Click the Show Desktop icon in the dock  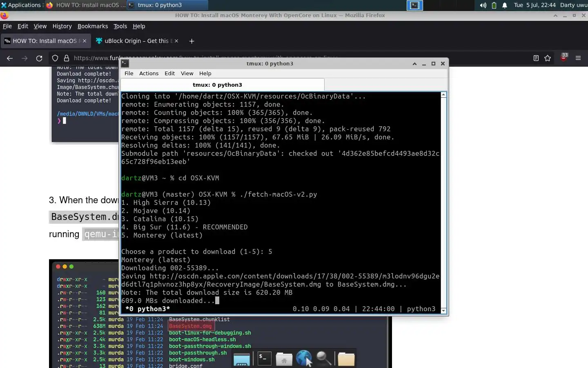(241, 359)
